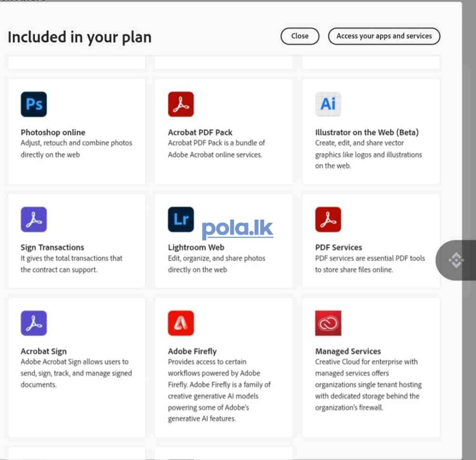This screenshot has height=460, width=476.
Task: Click 'PDF services are essential PDF tools' text
Action: 370,264
